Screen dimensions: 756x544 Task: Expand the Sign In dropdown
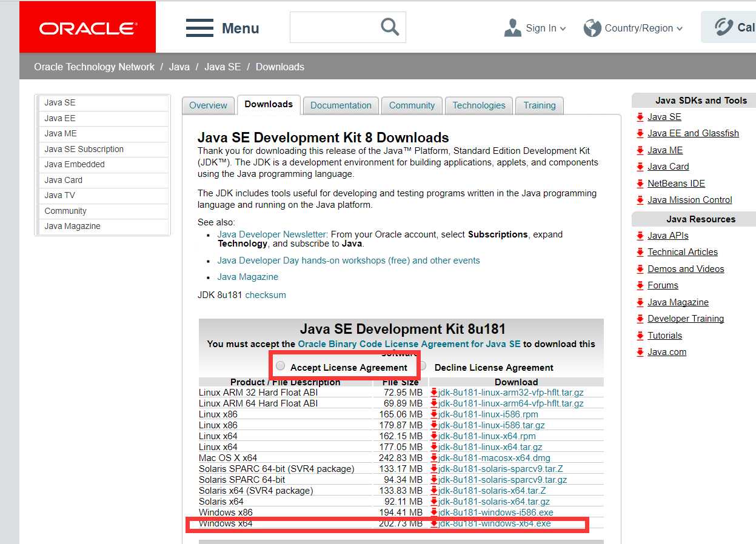[x=563, y=28]
